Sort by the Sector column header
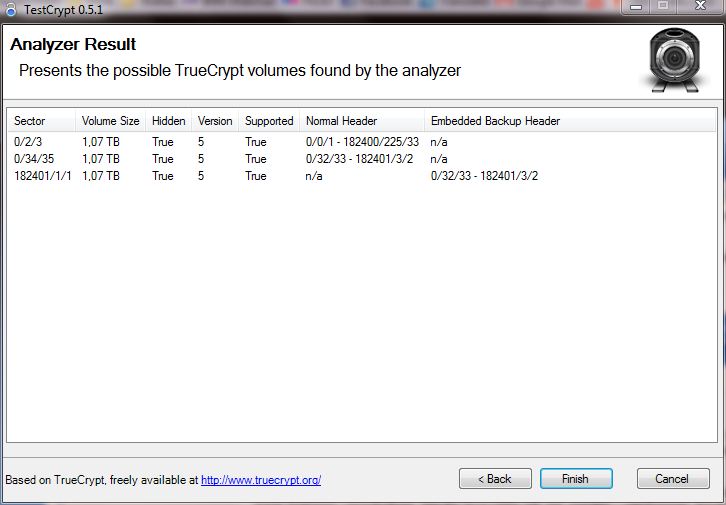The height and width of the screenshot is (505, 726). 41,121
